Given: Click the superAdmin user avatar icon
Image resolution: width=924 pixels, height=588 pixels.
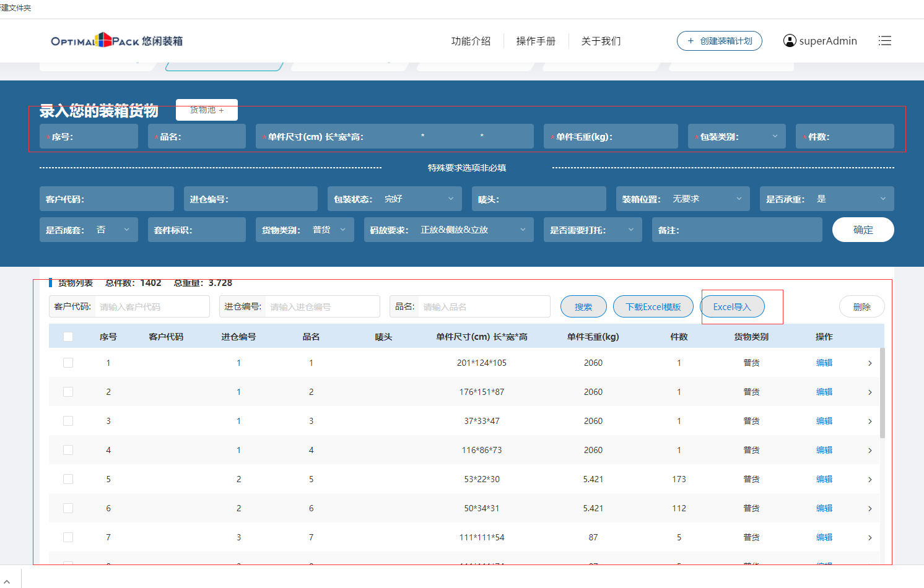Looking at the screenshot, I should coord(790,41).
